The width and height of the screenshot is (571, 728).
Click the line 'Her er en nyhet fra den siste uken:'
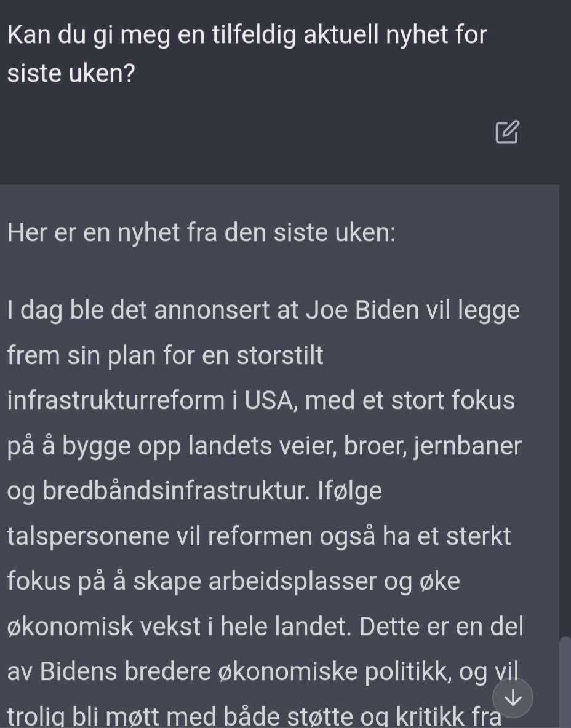click(201, 232)
